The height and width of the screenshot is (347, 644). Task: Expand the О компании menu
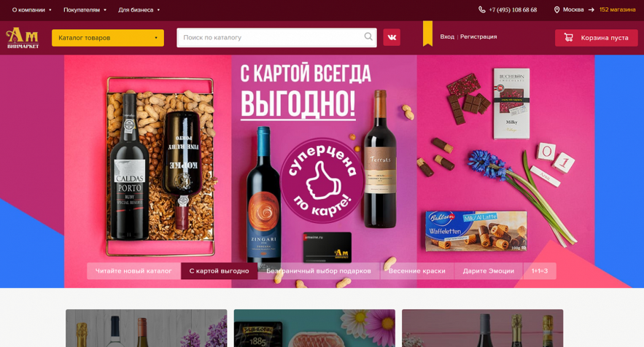click(31, 10)
